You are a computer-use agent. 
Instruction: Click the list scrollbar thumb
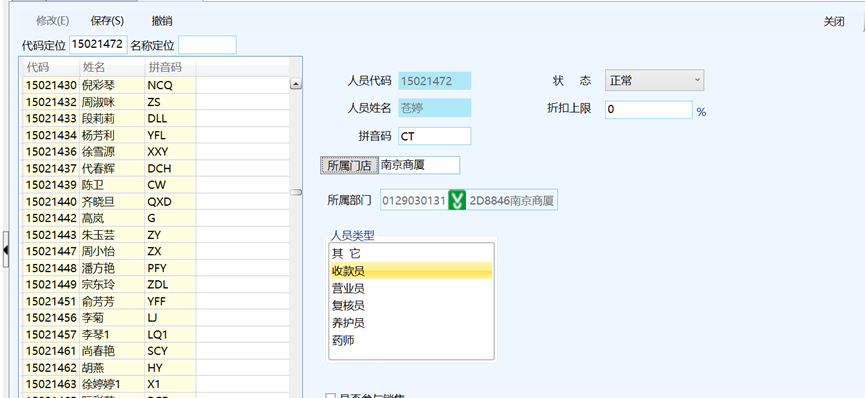point(296,192)
